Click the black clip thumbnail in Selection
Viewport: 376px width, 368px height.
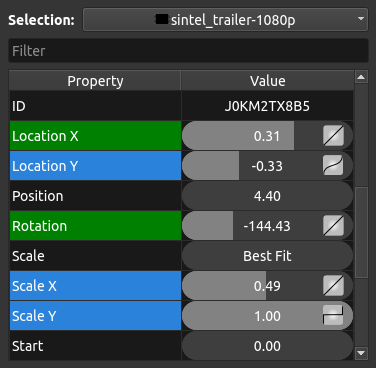click(x=162, y=19)
